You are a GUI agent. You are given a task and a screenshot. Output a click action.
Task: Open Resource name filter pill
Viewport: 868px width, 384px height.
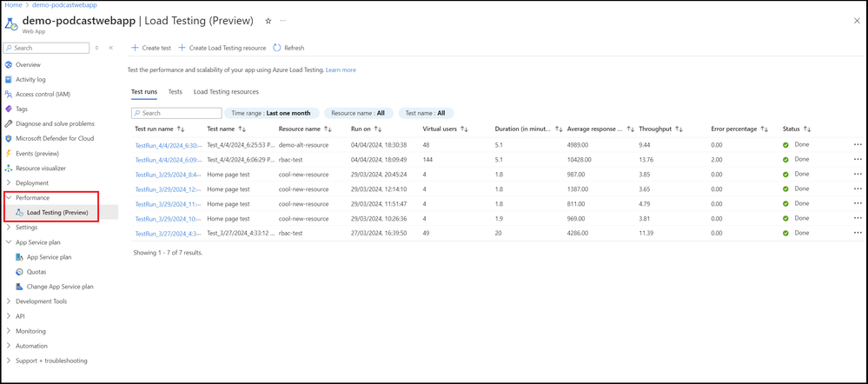(358, 113)
